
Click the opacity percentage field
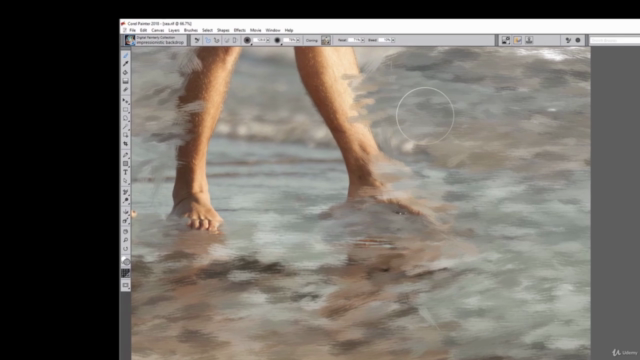(290, 40)
